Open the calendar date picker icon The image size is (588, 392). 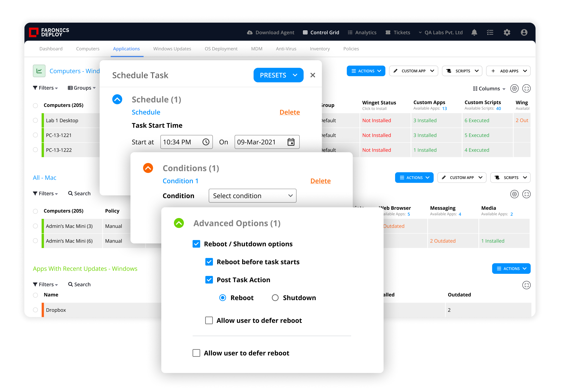click(x=291, y=142)
